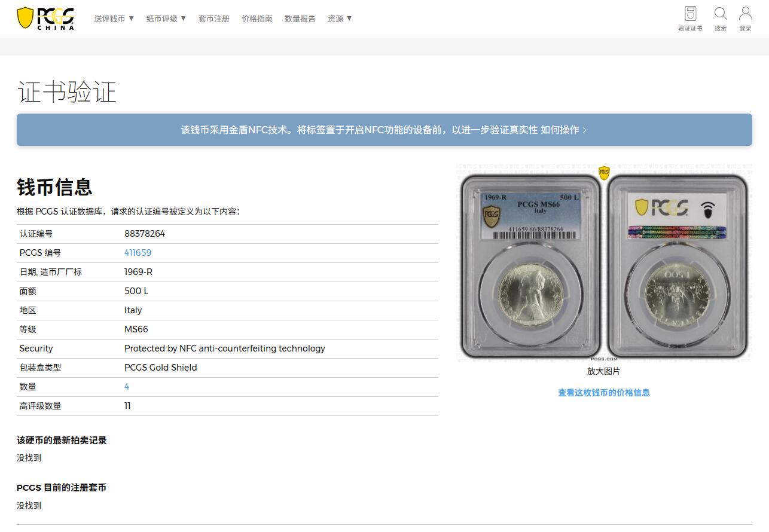Open the 套币注册 menu item

(214, 19)
